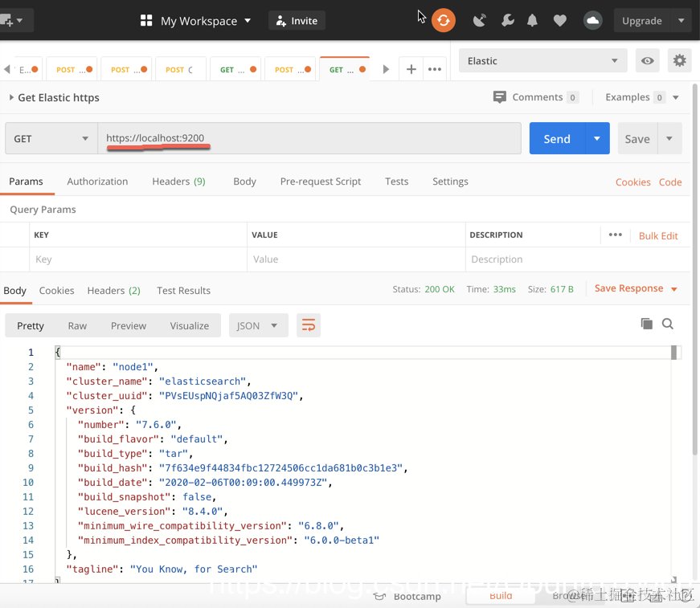Open the capture requests satellite icon

click(x=479, y=21)
